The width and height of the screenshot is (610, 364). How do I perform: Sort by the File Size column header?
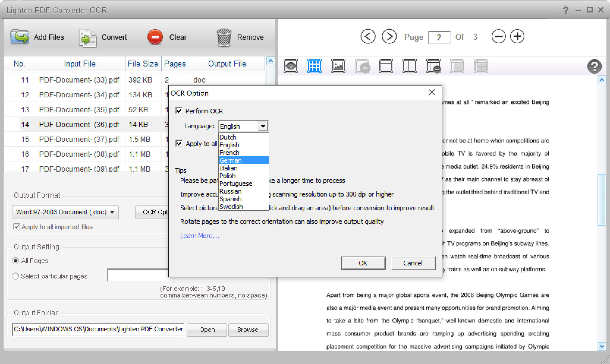[143, 64]
